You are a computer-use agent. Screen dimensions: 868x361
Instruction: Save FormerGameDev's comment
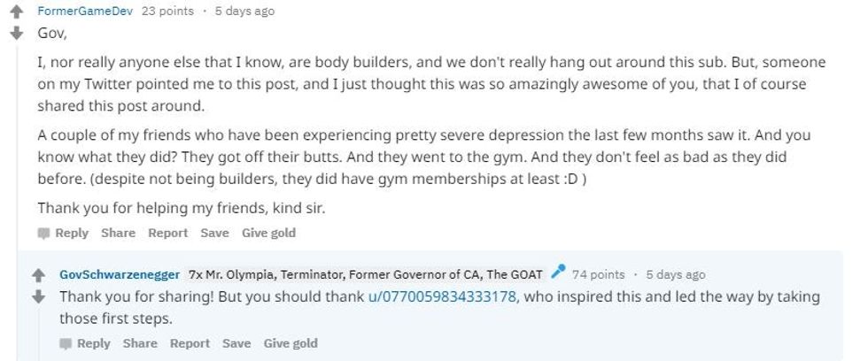[214, 233]
